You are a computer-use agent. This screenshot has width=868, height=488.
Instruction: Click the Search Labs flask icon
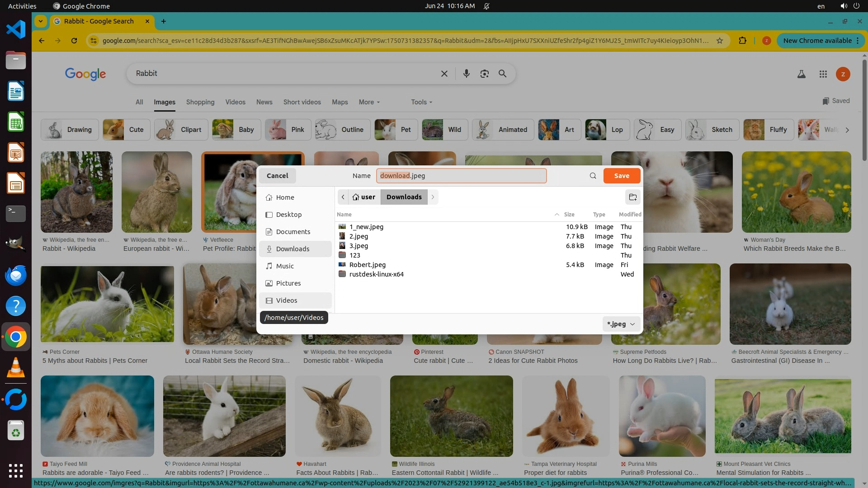pyautogui.click(x=801, y=74)
